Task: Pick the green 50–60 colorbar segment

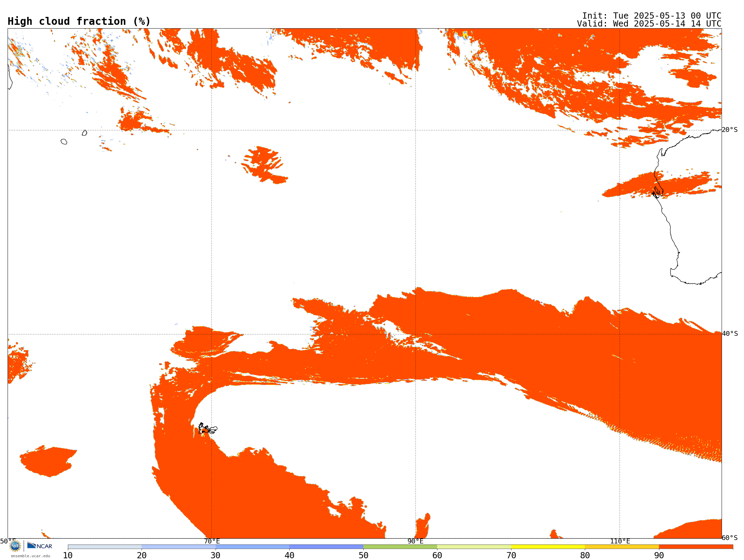Action: click(400, 547)
